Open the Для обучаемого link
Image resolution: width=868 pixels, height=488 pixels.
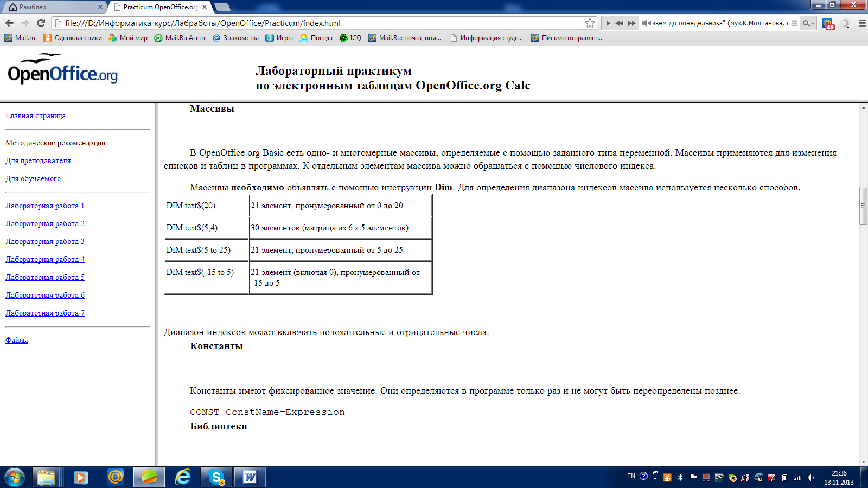tap(33, 178)
